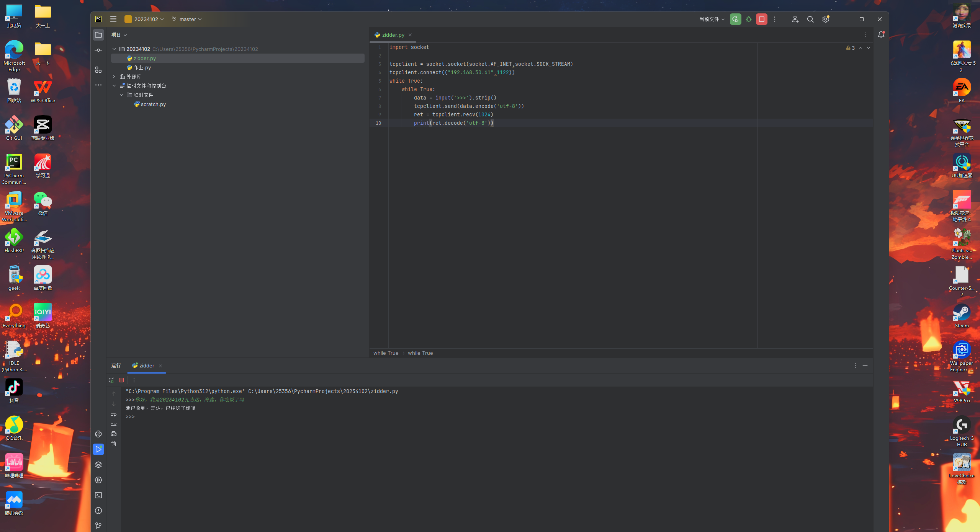This screenshot has width=980, height=532.
Task: Open the Notifications bell
Action: coord(881,35)
